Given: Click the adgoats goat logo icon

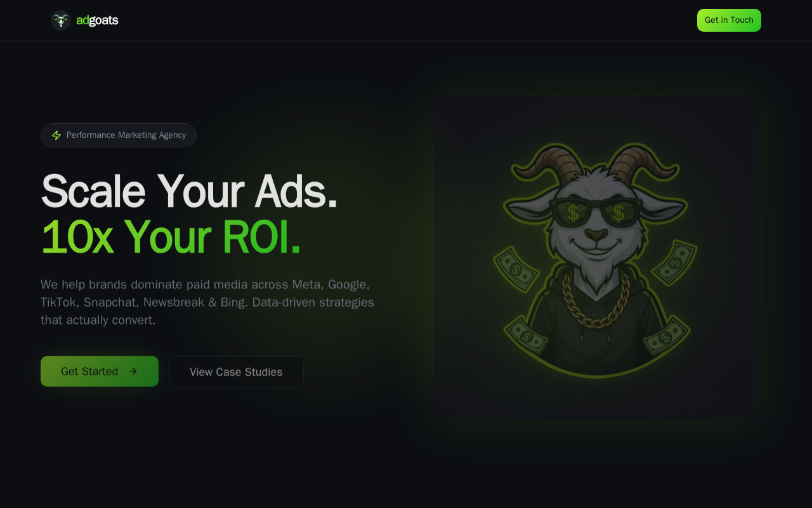Looking at the screenshot, I should (61, 20).
